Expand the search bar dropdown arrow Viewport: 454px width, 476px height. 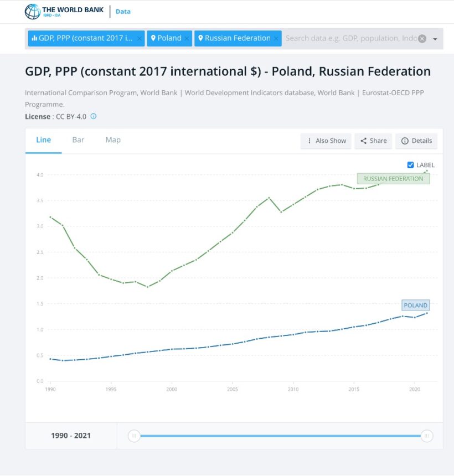435,39
